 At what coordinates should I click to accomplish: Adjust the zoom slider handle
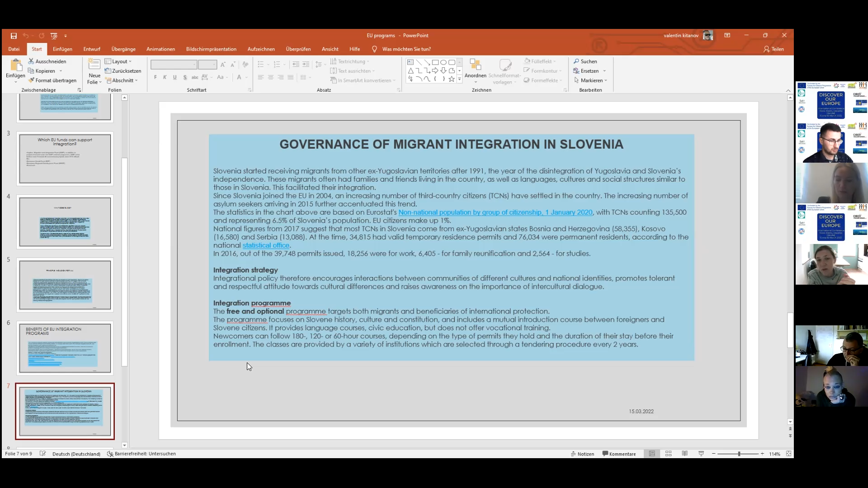(x=739, y=454)
